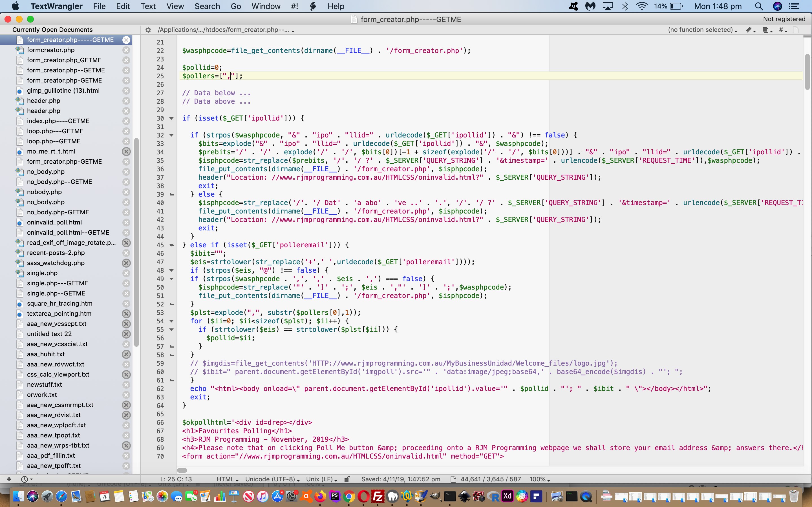Image resolution: width=812 pixels, height=507 pixels.
Task: Open the Text menu
Action: 148,6
